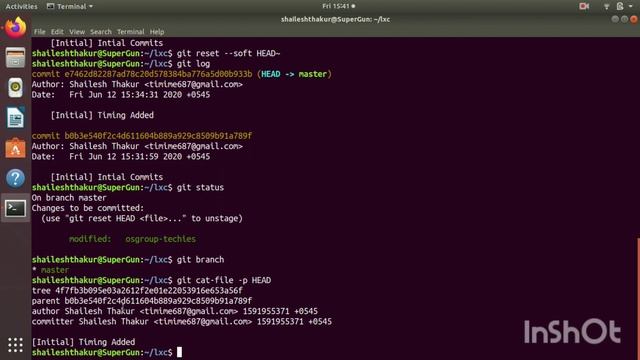Viewport: 640px width, 360px height.
Task: Click the 'git status' command text
Action: click(200, 187)
